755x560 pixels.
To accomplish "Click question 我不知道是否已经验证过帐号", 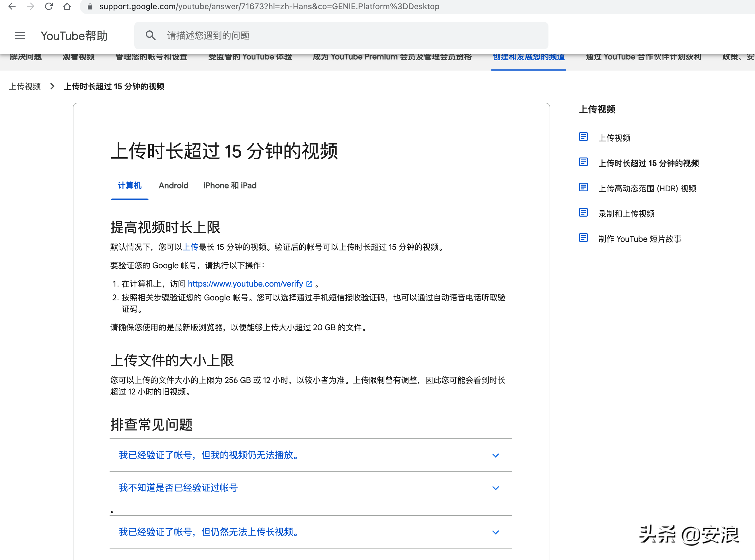I will point(178,488).
